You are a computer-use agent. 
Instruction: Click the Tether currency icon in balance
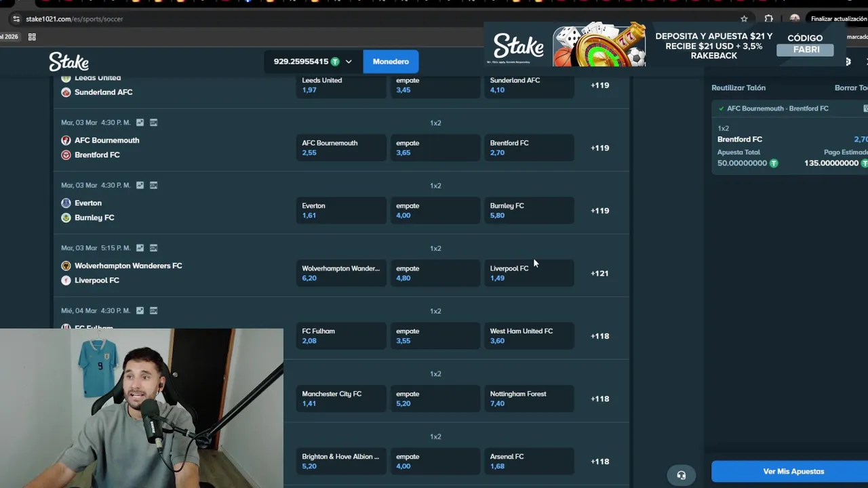click(x=335, y=62)
